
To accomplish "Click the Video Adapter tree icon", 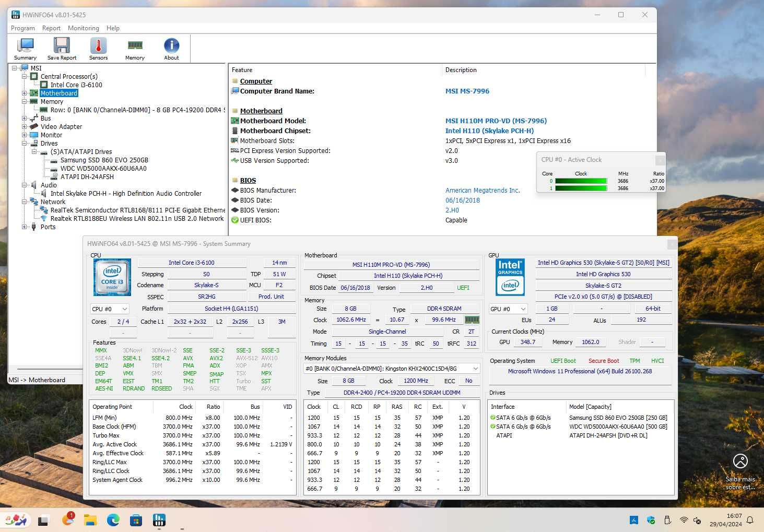I will coord(34,126).
